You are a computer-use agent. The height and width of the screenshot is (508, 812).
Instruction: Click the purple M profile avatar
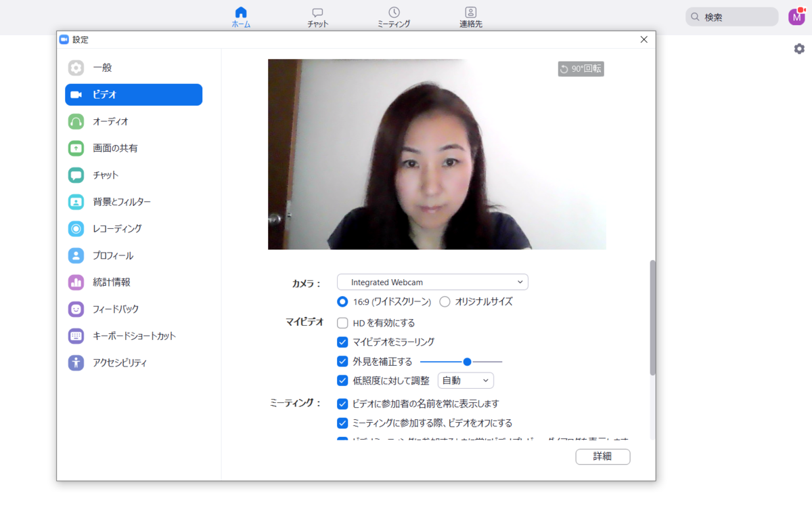(x=796, y=17)
